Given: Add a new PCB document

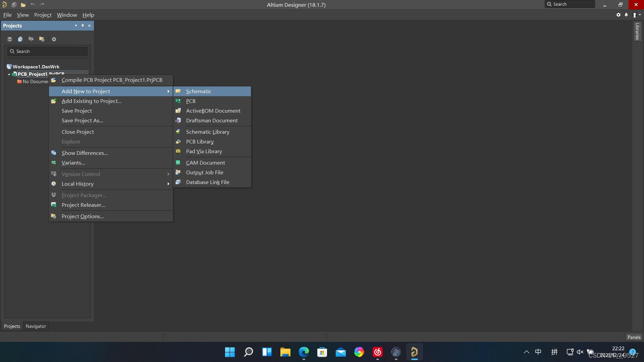Looking at the screenshot, I should point(191,101).
